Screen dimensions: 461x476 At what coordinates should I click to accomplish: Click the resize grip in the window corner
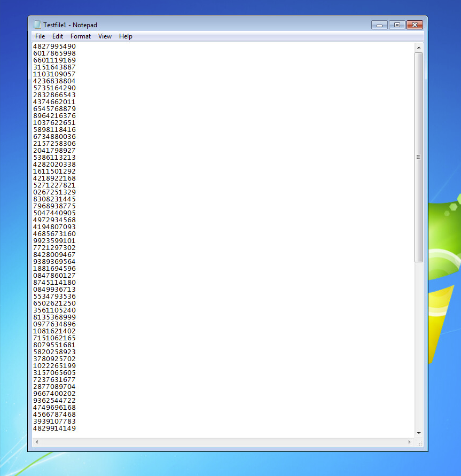(x=419, y=443)
